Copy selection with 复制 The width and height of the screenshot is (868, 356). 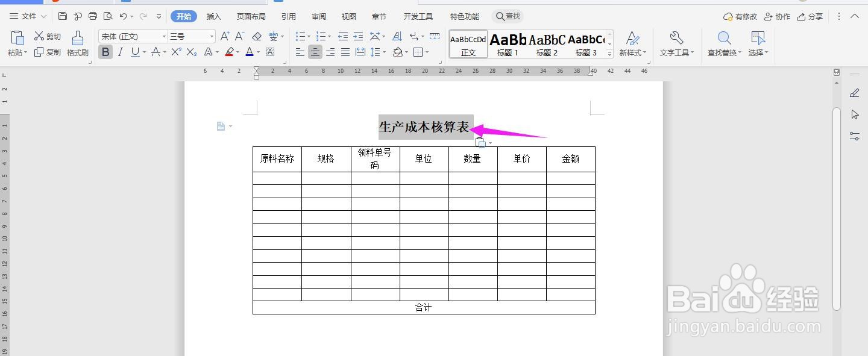48,52
